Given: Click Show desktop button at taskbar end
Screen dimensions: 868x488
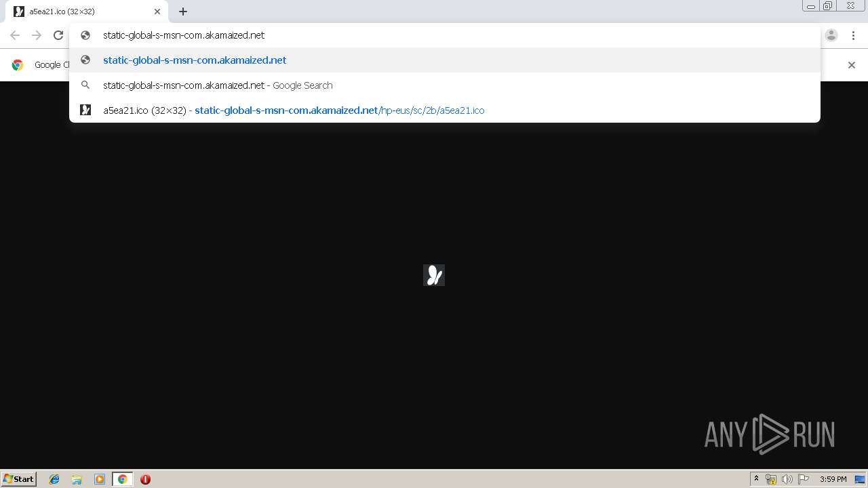Looking at the screenshot, I should tap(860, 479).
